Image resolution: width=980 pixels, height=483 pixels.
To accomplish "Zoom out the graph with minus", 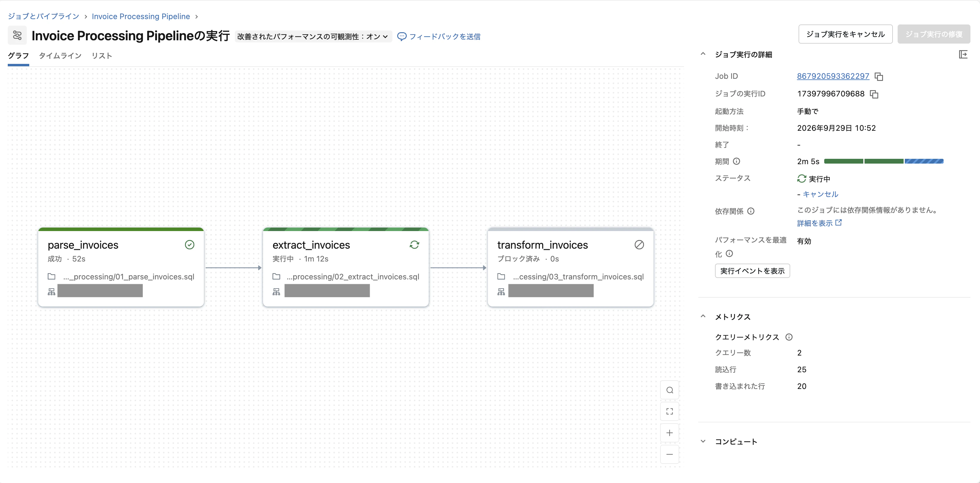I will point(670,454).
